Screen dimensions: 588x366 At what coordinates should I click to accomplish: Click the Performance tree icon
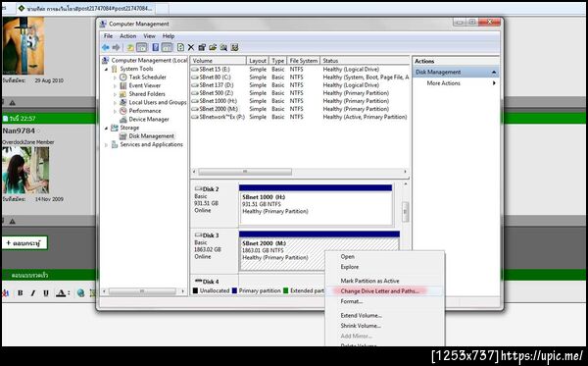[123, 111]
